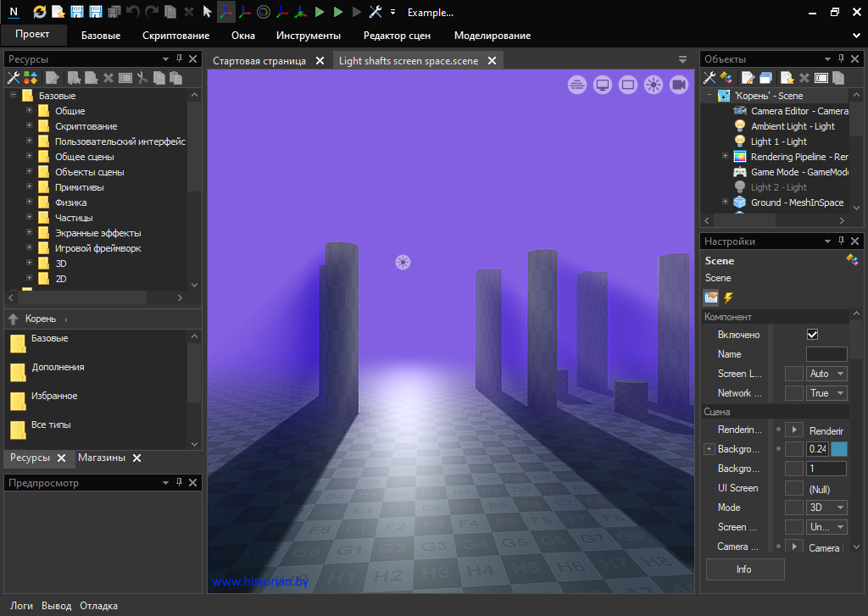
Task: Click the monitor display icon in viewport
Action: (603, 85)
